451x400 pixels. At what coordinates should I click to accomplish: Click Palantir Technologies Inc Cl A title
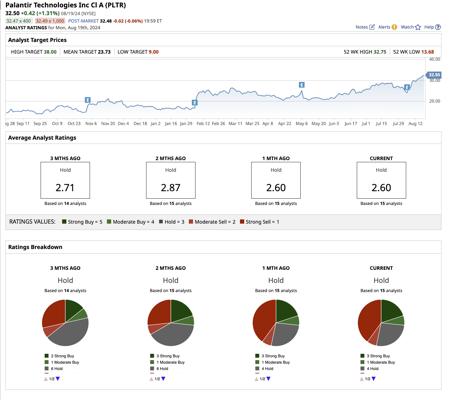66,5
